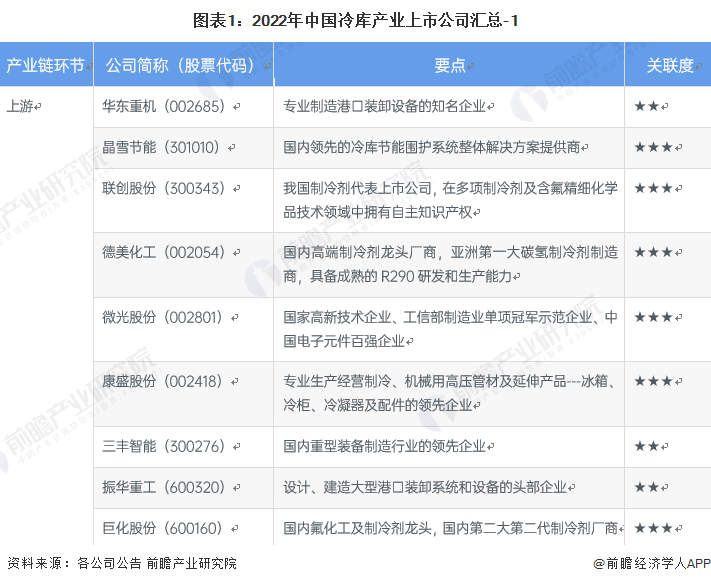The height and width of the screenshot is (584, 711).
Task: Click the three-star rating for 联创股份
Action: click(653, 188)
